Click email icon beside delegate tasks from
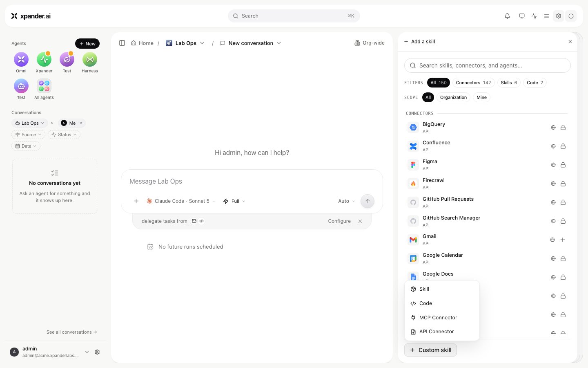 [x=194, y=221]
